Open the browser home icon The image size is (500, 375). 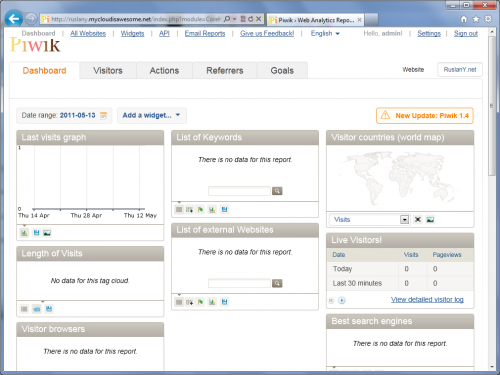pos(464,19)
